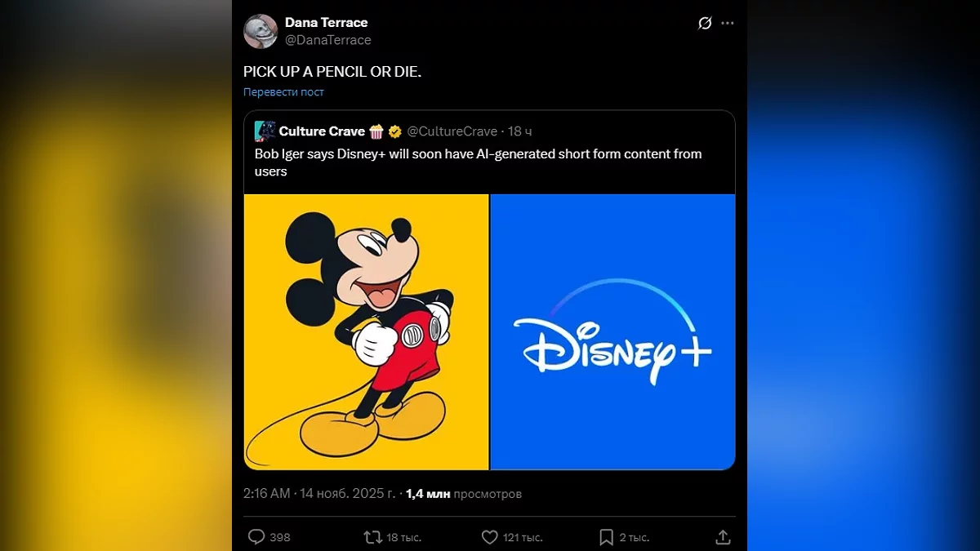Open the Grok icon beside the post header

(705, 24)
